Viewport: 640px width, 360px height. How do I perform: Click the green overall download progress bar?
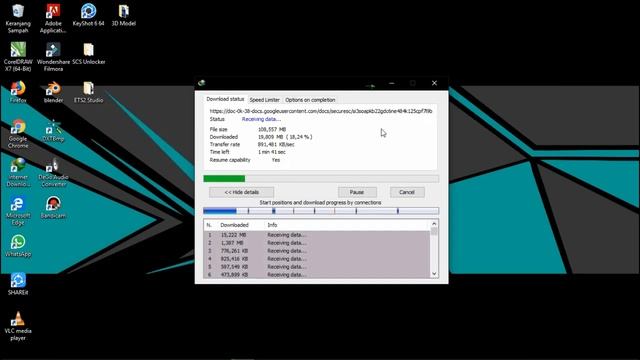pos(321,178)
